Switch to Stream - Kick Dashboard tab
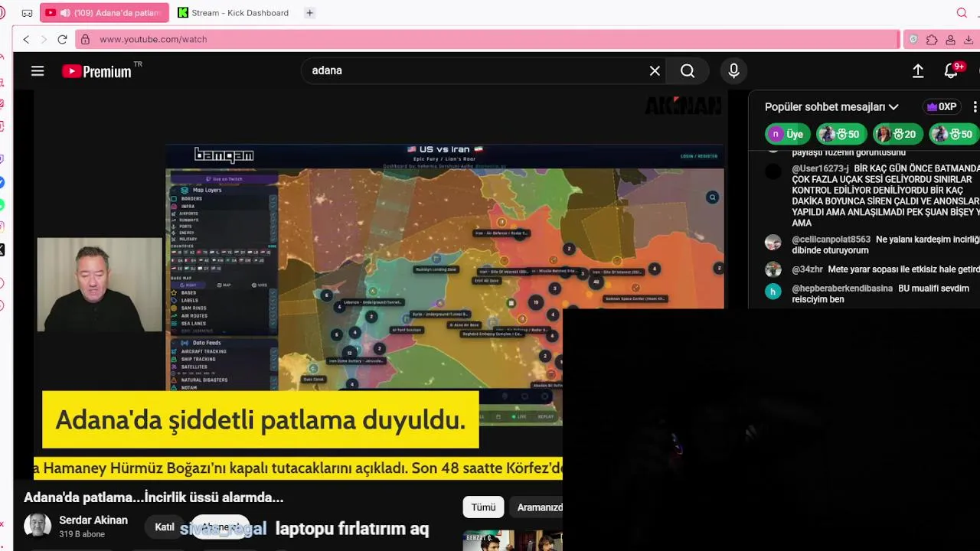The height and width of the screenshot is (551, 980). [234, 13]
